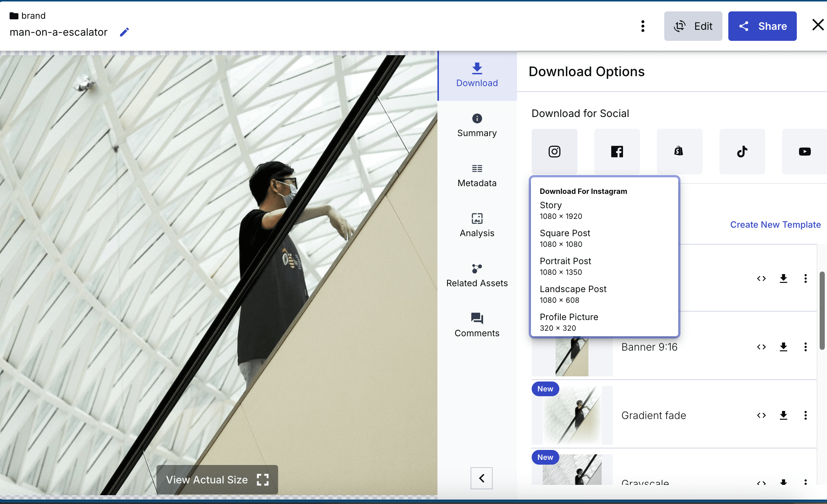Open Instagram download options
This screenshot has width=827, height=504.
(554, 151)
